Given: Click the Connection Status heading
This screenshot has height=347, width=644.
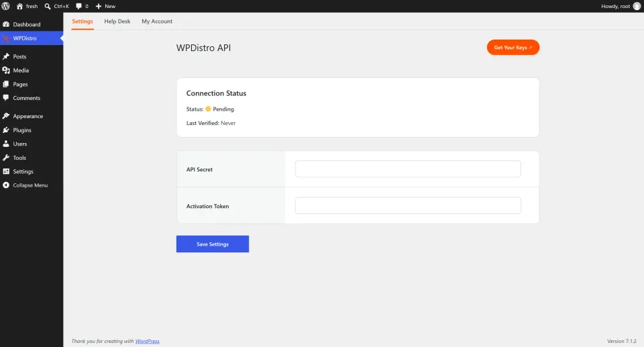Looking at the screenshot, I should point(217,93).
